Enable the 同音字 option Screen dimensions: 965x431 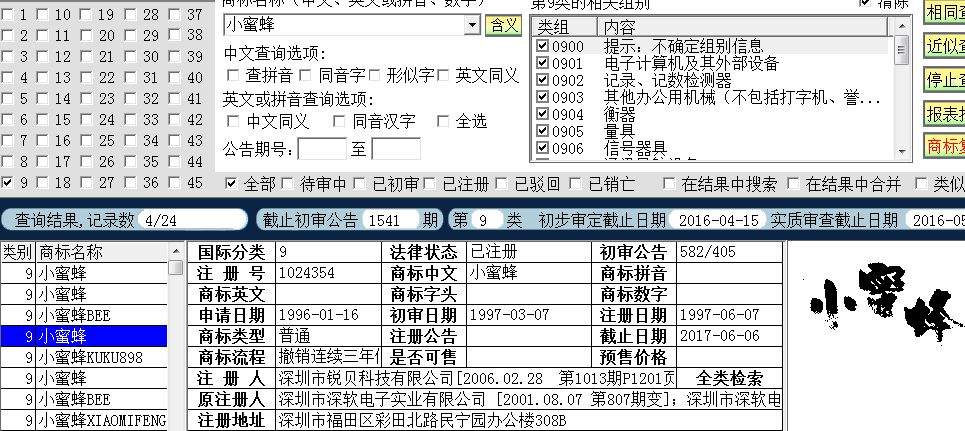[305, 75]
